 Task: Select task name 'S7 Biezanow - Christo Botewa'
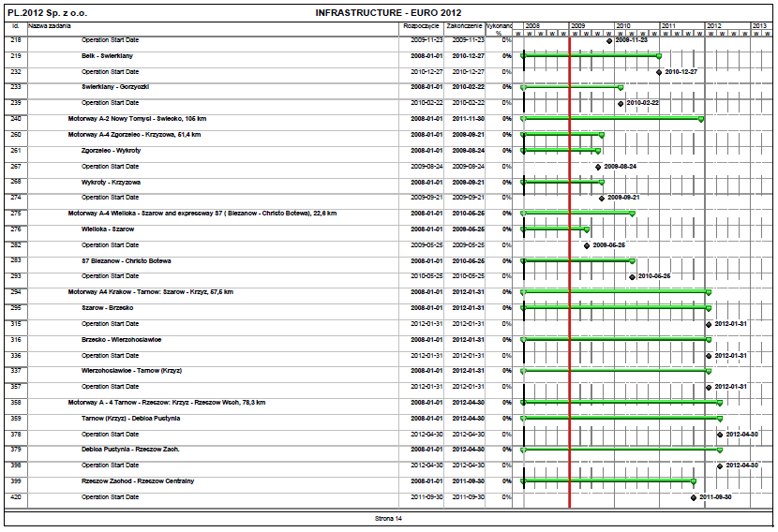(126, 260)
